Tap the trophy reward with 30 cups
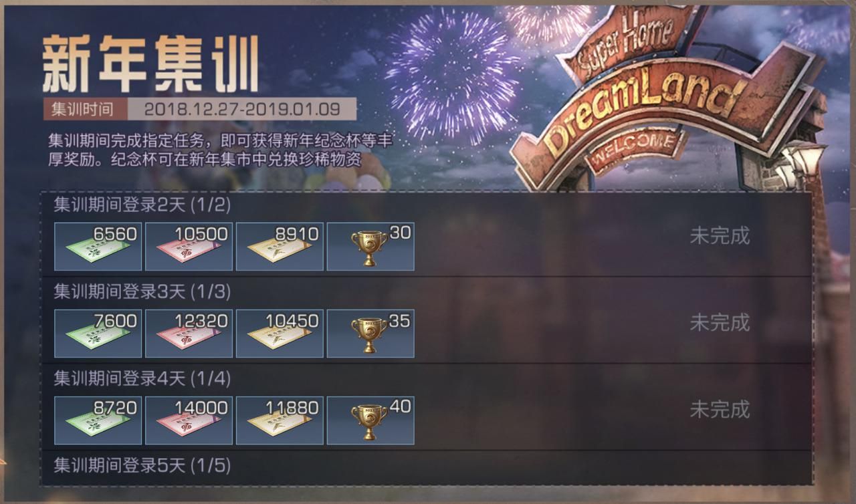Screen dimensions: 856x504 (x=370, y=247)
